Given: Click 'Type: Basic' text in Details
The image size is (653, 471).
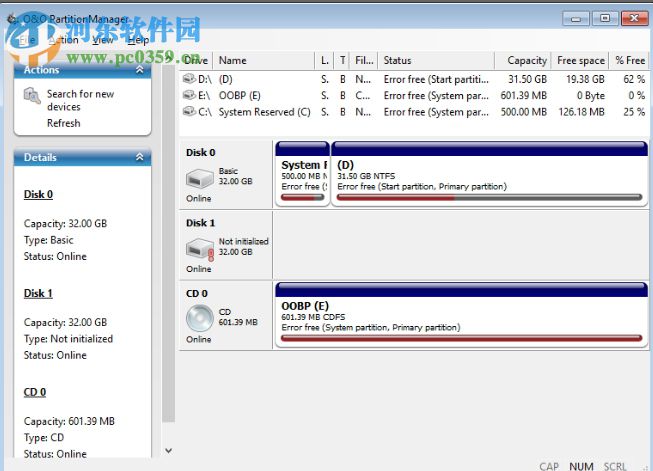Looking at the screenshot, I should pos(48,240).
